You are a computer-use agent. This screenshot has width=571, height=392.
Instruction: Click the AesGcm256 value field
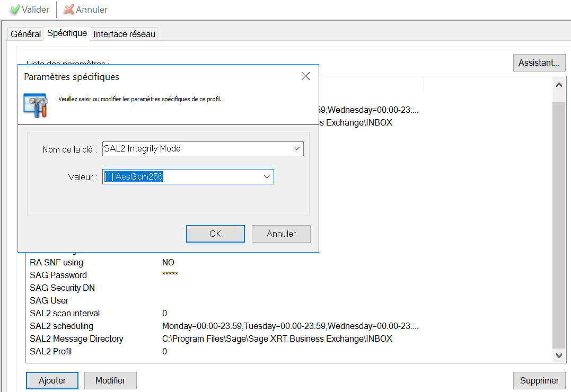coord(180,177)
